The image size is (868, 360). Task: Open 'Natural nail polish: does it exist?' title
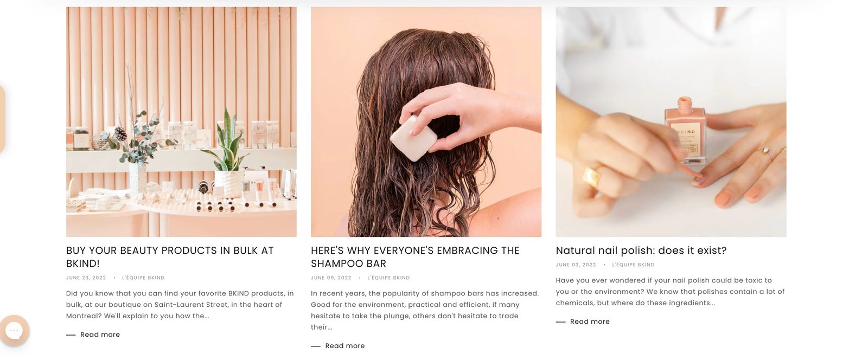pyautogui.click(x=641, y=250)
